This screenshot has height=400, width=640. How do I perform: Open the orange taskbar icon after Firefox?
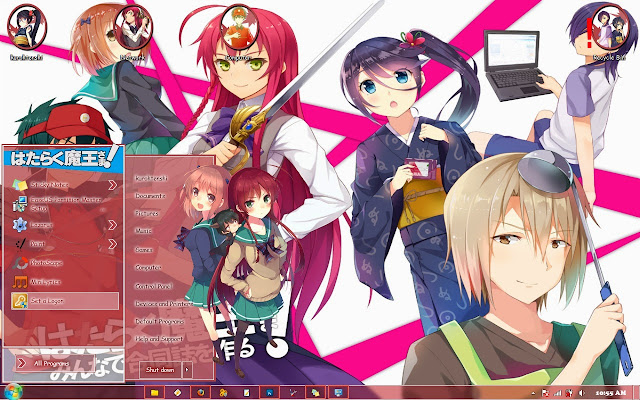[223, 393]
